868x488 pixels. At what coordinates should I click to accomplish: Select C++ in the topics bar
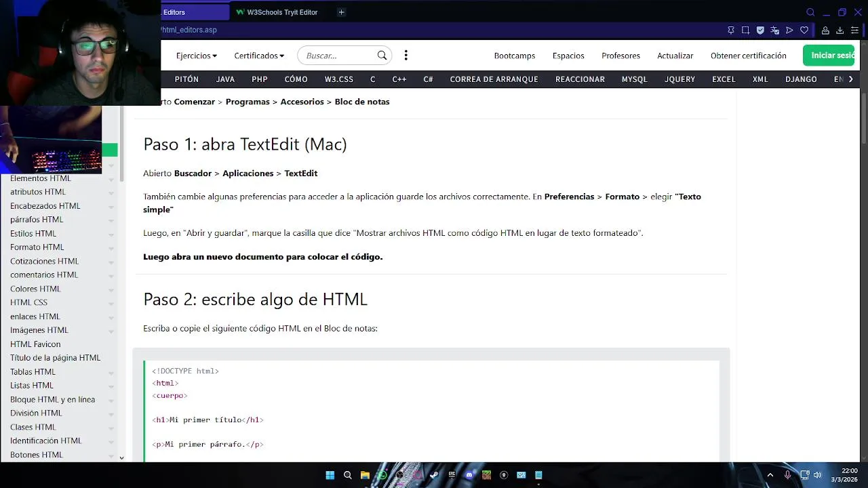[399, 79]
